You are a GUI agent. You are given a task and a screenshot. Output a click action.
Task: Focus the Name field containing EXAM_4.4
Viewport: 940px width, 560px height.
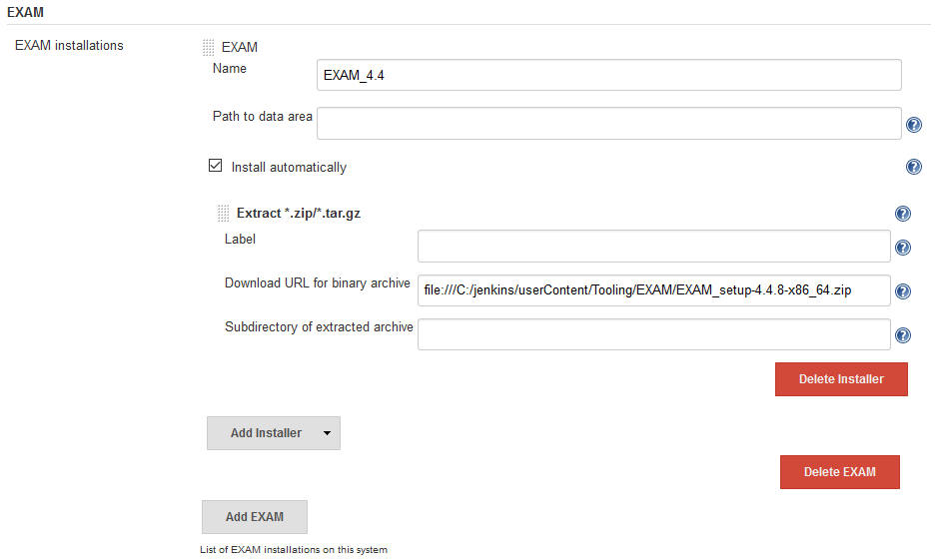[609, 75]
